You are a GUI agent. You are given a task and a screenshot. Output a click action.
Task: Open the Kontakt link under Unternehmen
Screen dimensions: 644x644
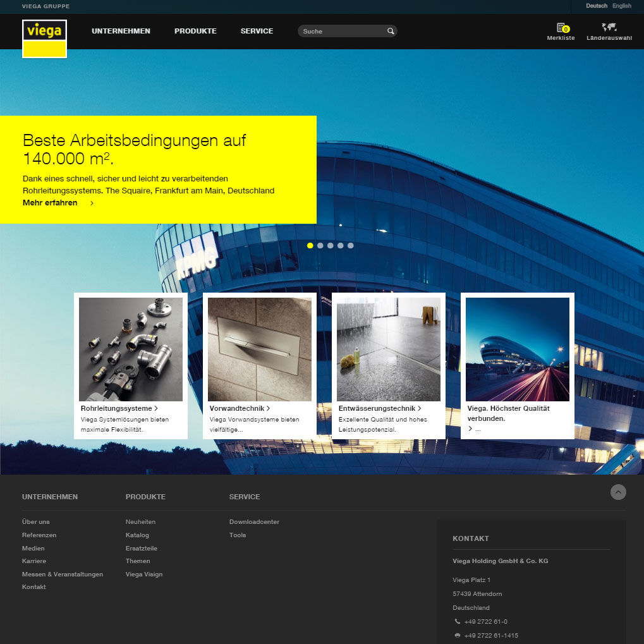pos(33,587)
